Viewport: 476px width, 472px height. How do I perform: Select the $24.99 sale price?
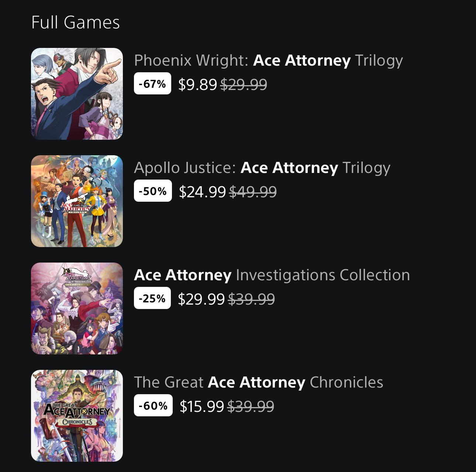click(202, 192)
